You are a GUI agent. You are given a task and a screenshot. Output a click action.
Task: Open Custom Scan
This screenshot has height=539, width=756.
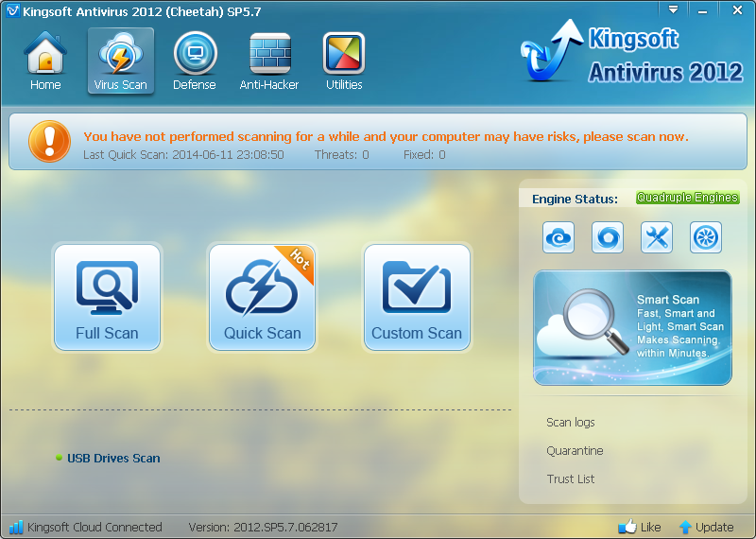[417, 297]
